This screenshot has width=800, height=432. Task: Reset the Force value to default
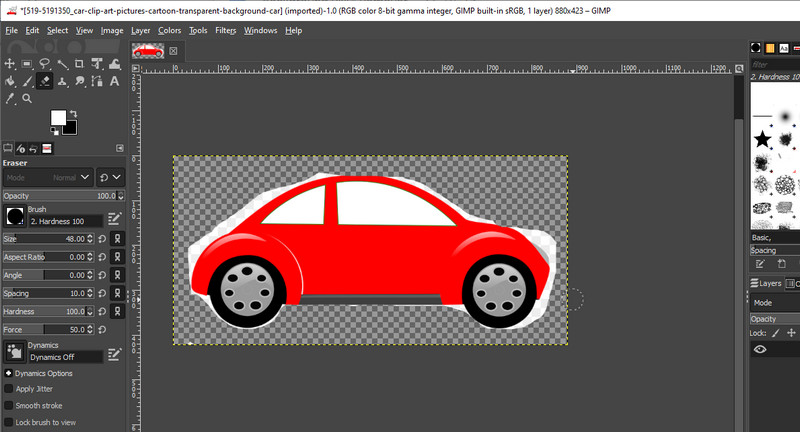tap(102, 329)
